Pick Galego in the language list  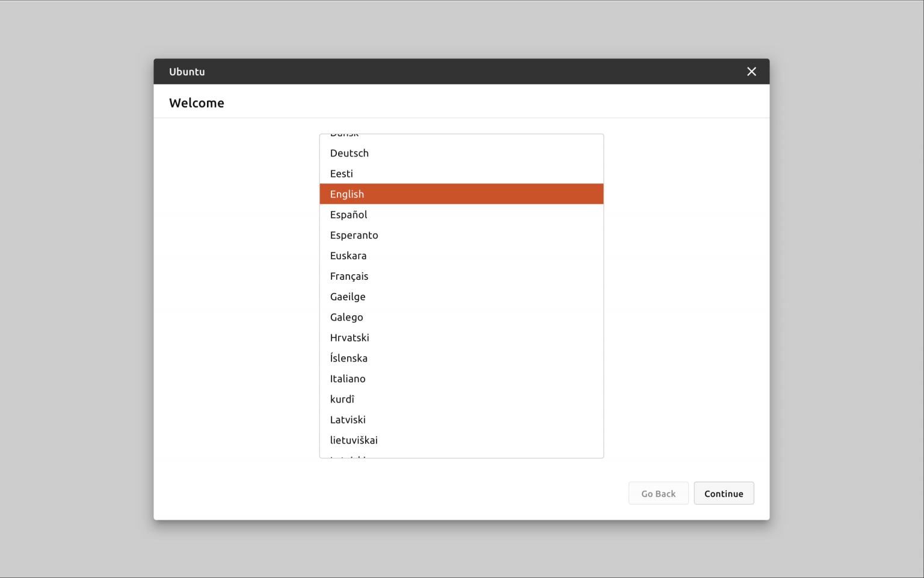(461, 316)
